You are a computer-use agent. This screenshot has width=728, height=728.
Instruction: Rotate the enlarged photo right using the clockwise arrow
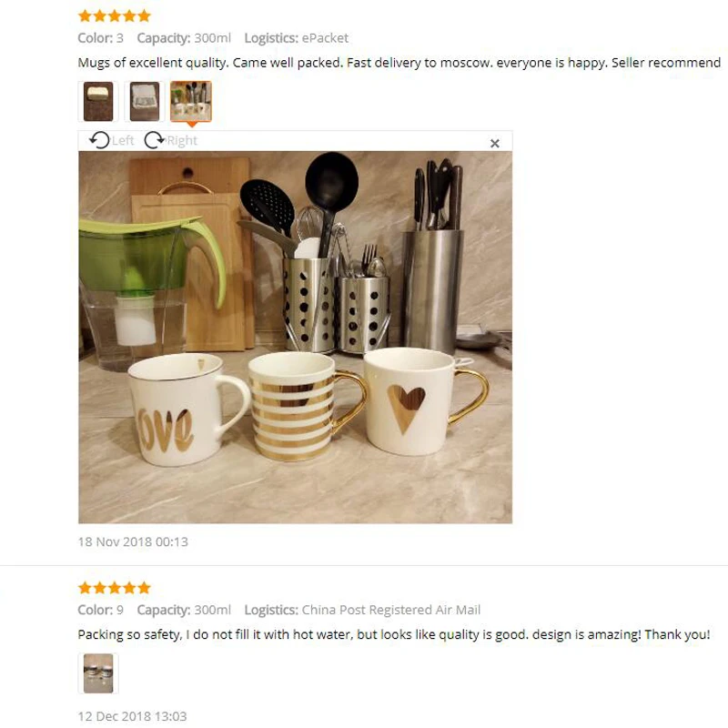tap(154, 140)
